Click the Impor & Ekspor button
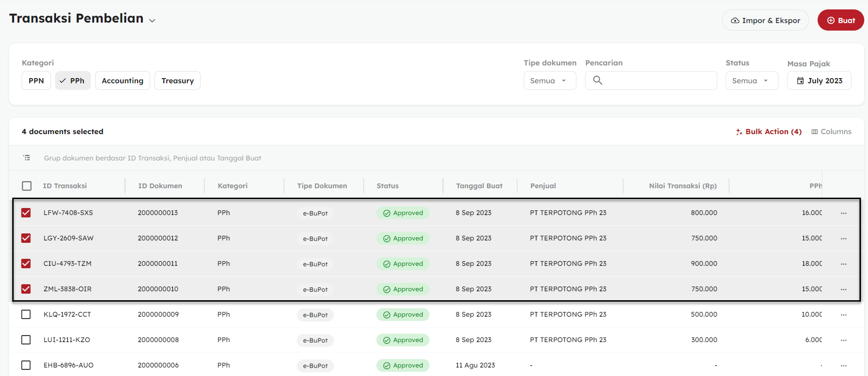The image size is (868, 376). [765, 21]
